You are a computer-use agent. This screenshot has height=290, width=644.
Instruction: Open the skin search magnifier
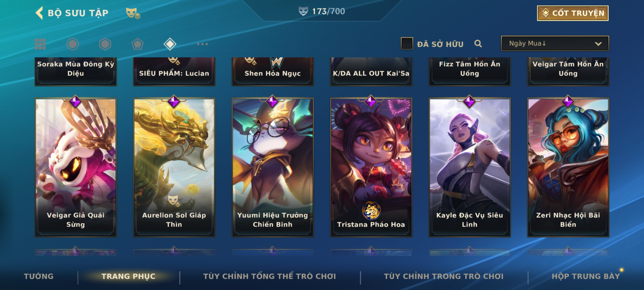click(x=478, y=44)
